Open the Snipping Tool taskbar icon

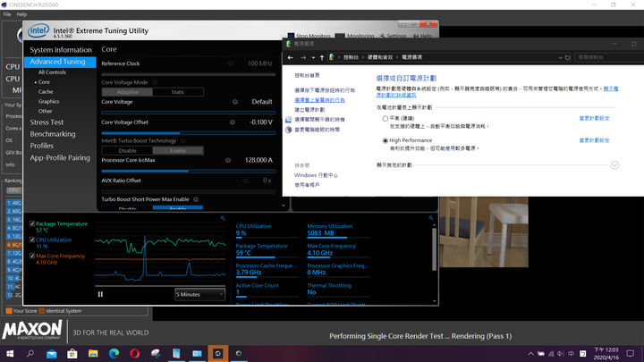point(156,353)
